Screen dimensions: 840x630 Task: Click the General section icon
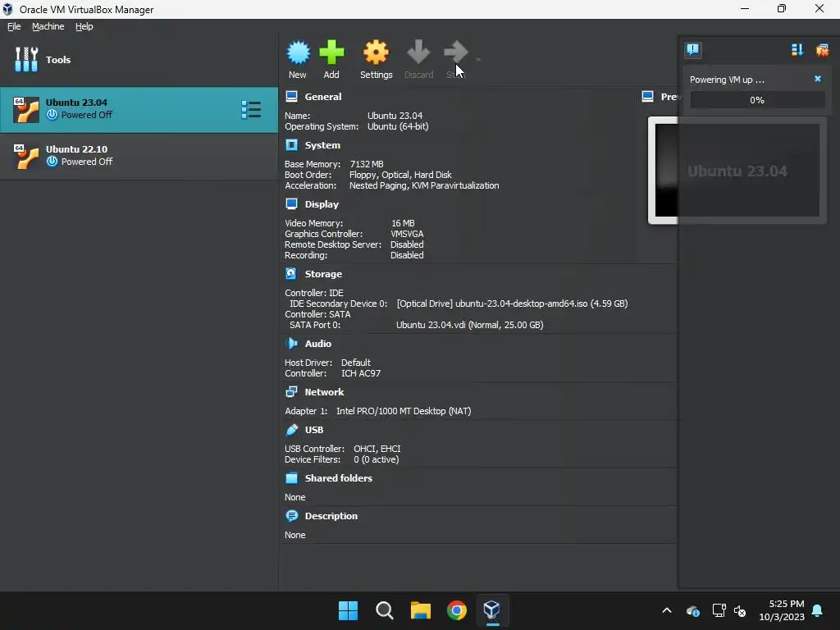point(291,97)
